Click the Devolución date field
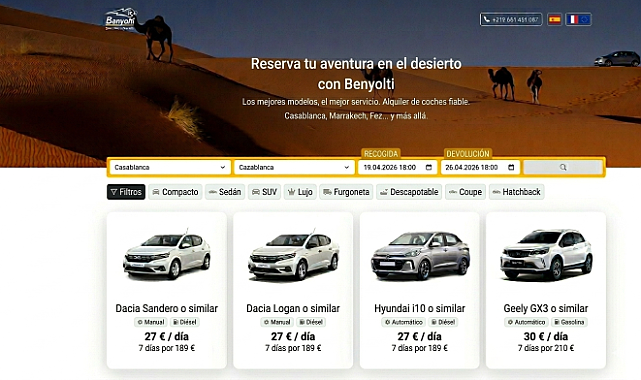The image size is (641, 380). [480, 167]
